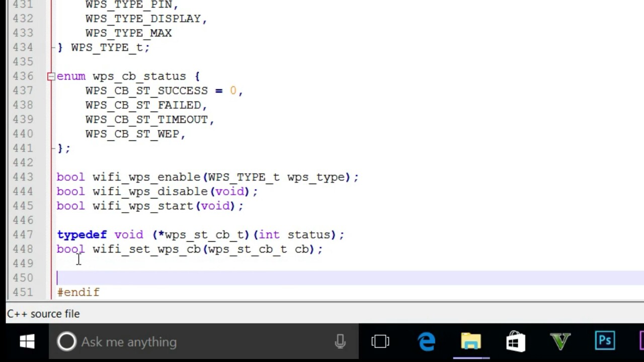Click line number 451 in the margin
Screen dimensions: 644x362
(x=22, y=293)
